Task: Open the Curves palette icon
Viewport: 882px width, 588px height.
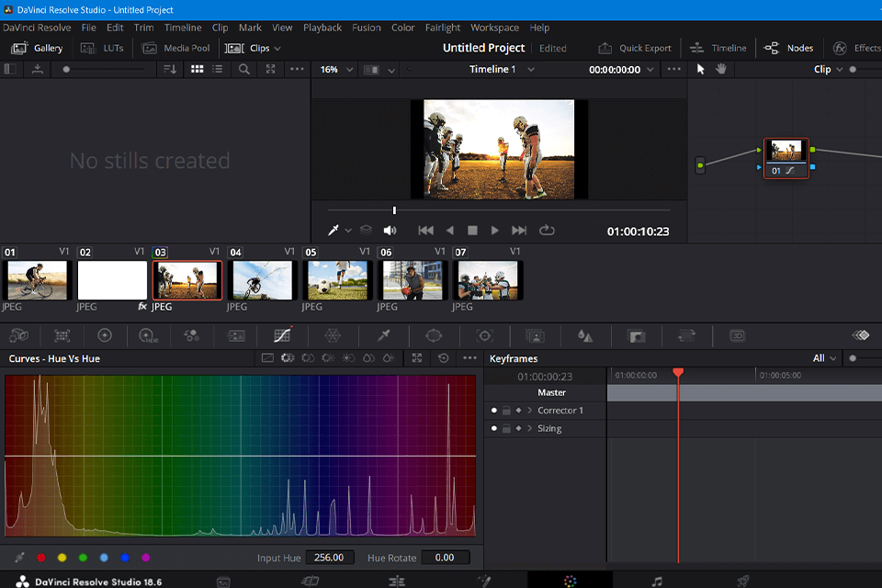Action: pyautogui.click(x=283, y=336)
